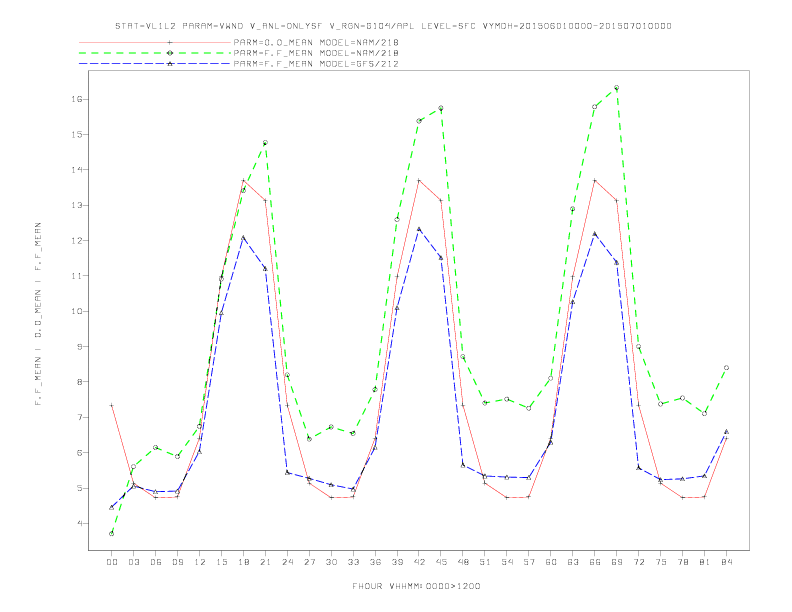Click x-axis forecast hour label 27
Image resolution: width=792 pixels, height=612 pixels.
tap(309, 562)
